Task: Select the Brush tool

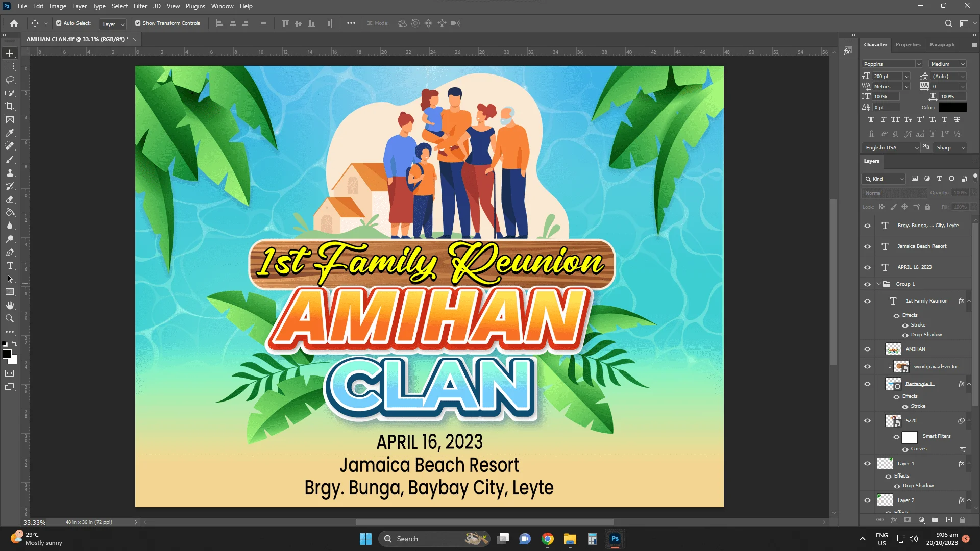Action: point(10,159)
